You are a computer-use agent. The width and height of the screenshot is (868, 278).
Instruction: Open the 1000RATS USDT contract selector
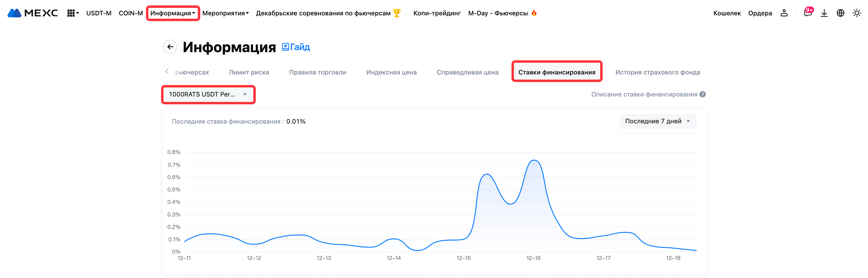208,94
